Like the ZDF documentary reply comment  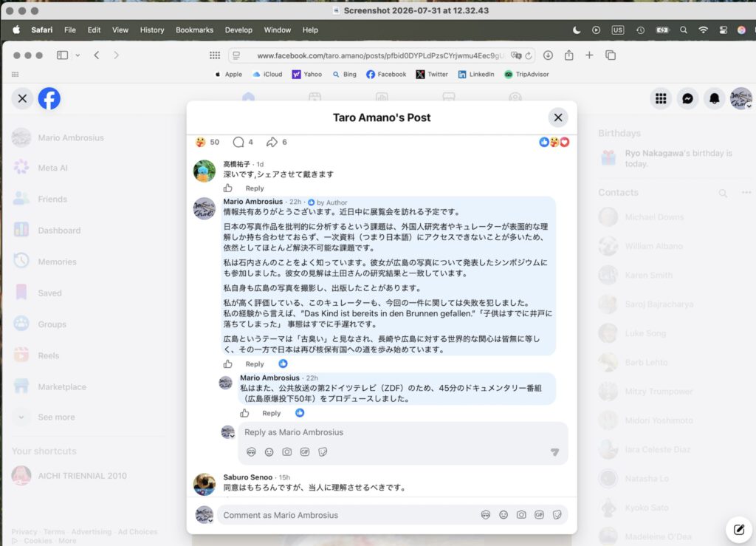(x=244, y=413)
